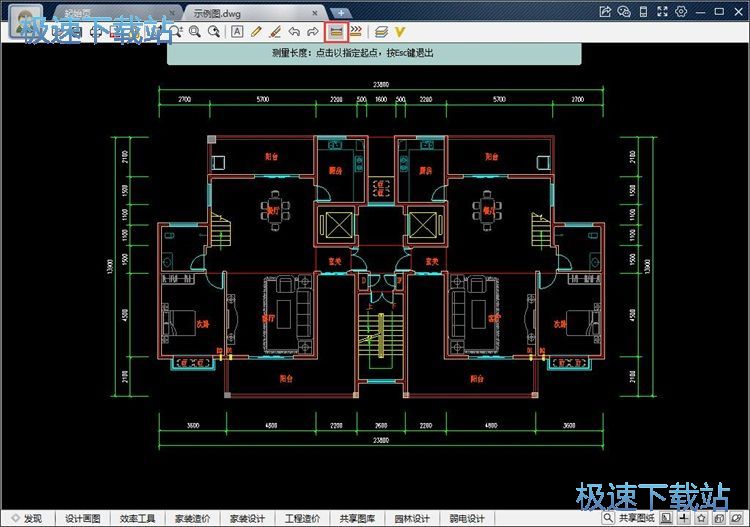Viewport: 750px width, 527px height.
Task: Select the measure length tool (highlighted ruler)
Action: pyautogui.click(x=337, y=32)
